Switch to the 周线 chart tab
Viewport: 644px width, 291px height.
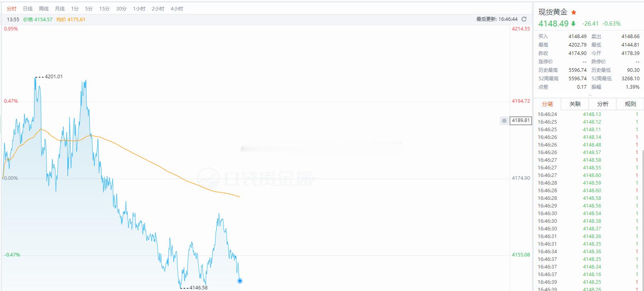click(44, 8)
